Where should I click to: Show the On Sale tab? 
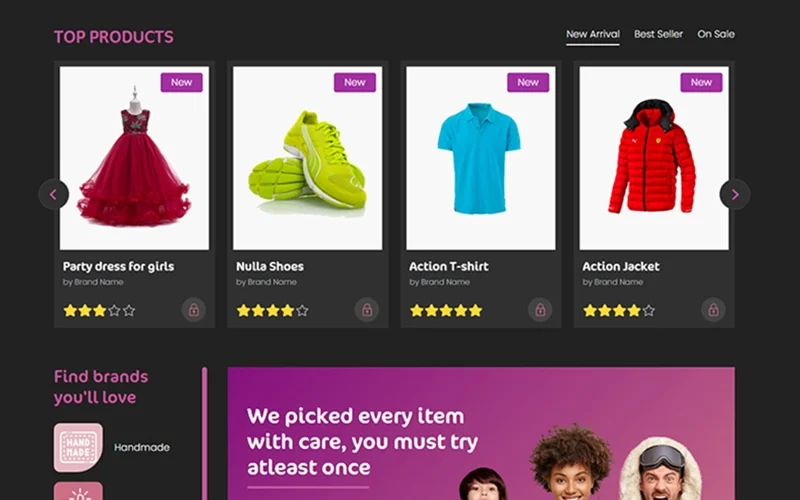pyautogui.click(x=716, y=34)
